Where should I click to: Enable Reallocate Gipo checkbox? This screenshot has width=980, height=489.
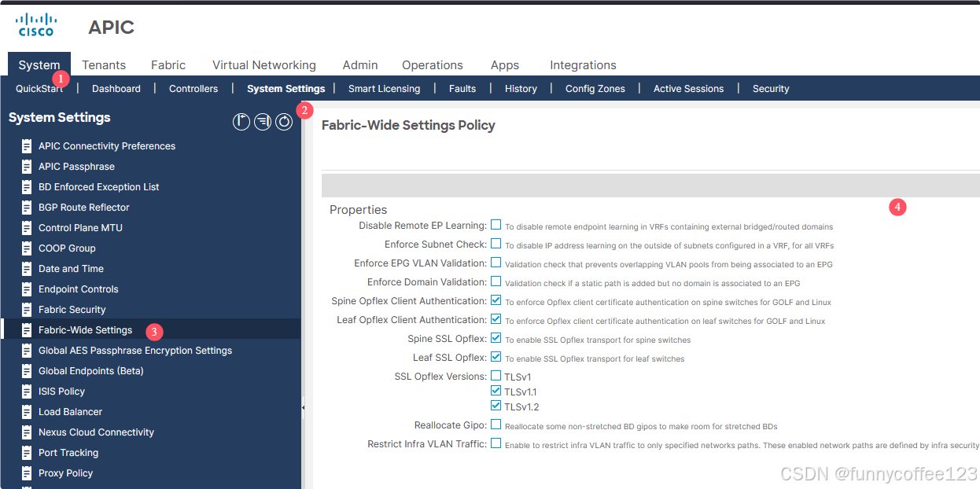pyautogui.click(x=496, y=425)
